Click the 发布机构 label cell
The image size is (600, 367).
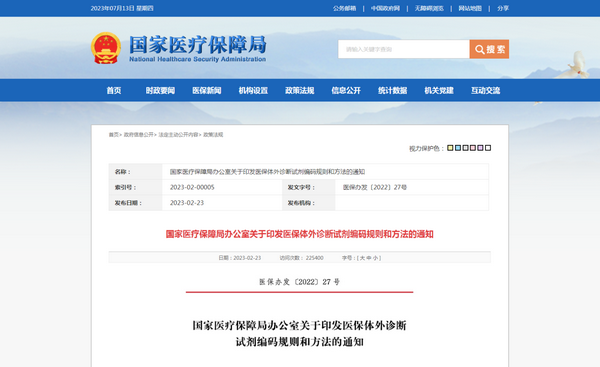[x=309, y=203]
